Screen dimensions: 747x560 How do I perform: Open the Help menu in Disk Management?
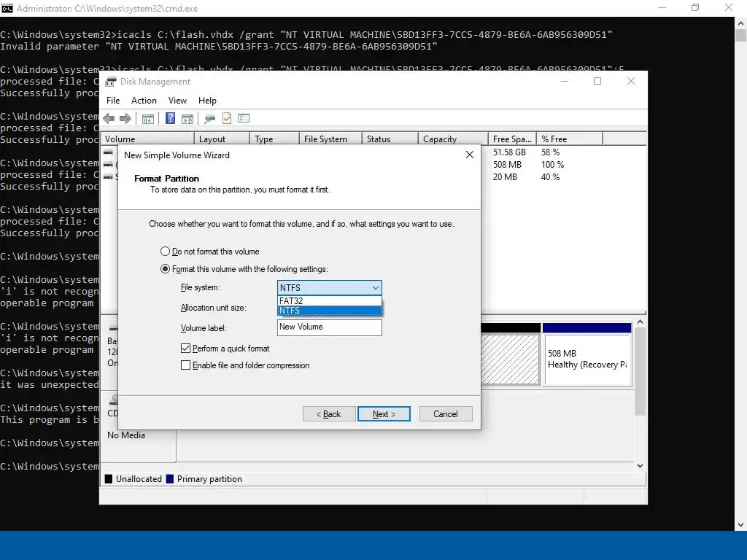[207, 101]
